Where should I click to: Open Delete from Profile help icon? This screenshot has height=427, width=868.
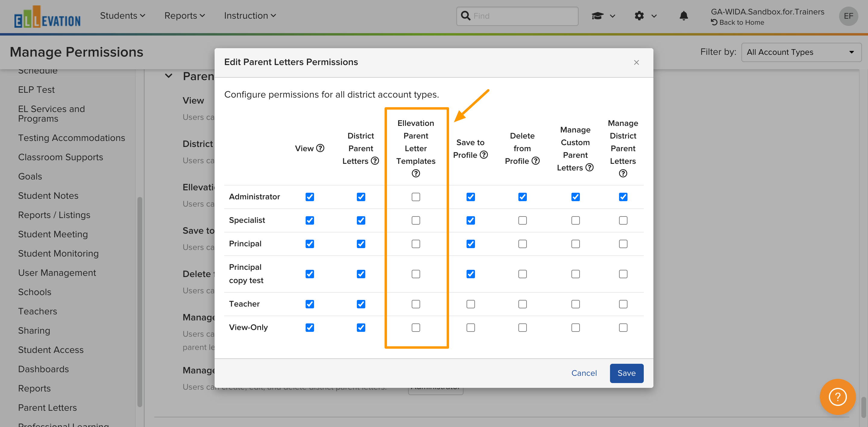click(536, 161)
